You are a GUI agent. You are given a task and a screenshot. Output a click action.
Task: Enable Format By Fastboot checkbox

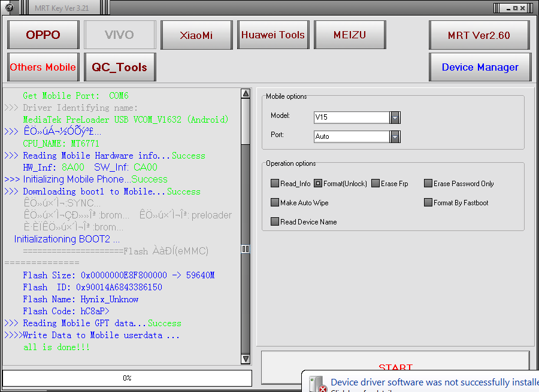coord(428,202)
